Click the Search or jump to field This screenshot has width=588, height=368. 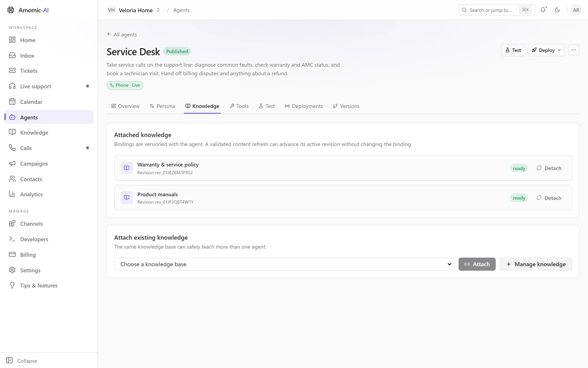tap(496, 10)
